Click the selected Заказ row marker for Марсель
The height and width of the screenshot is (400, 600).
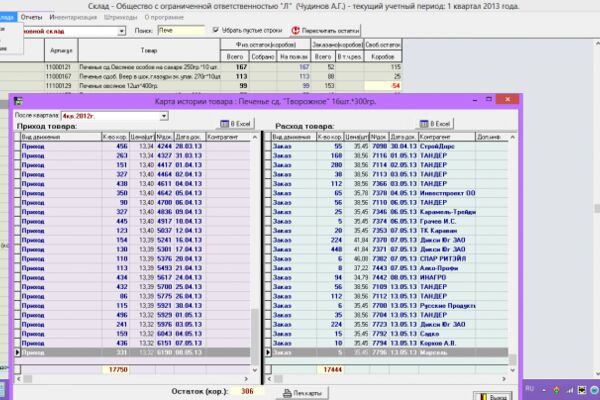click(x=268, y=352)
